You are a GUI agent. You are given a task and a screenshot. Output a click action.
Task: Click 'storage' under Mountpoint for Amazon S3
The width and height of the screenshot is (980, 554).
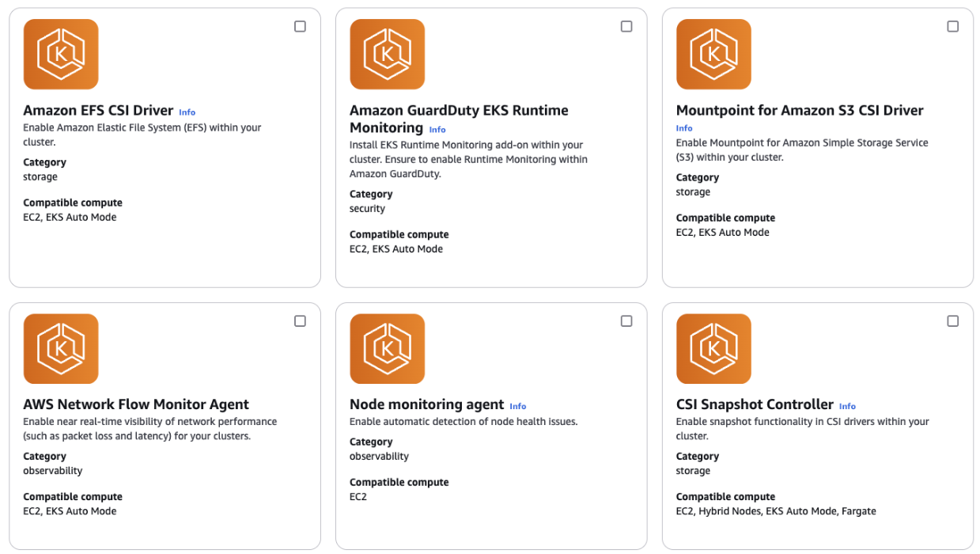693,192
